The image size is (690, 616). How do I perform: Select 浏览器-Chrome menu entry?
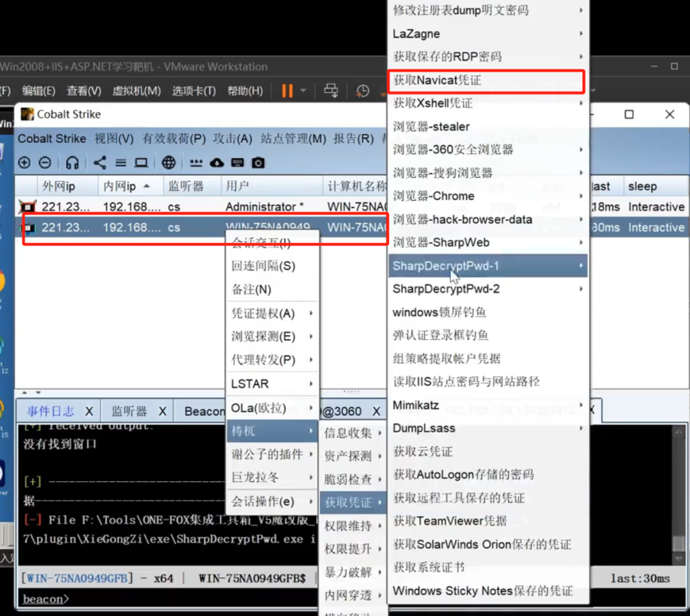(x=488, y=196)
